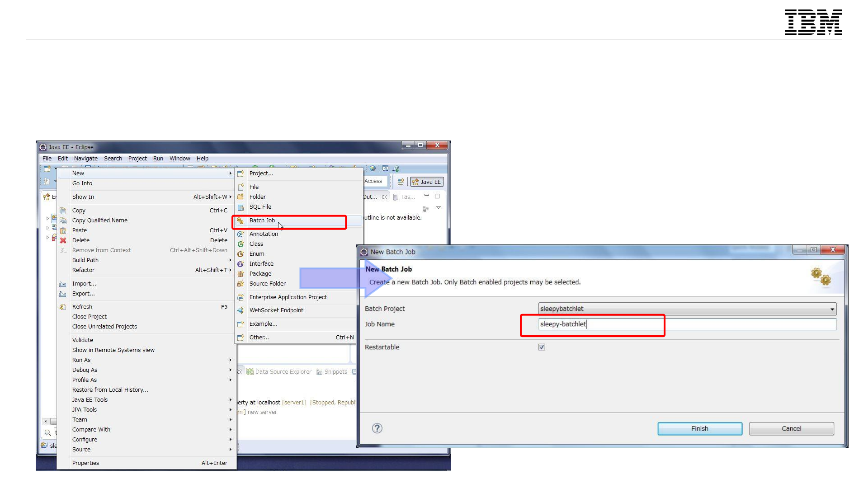Click the WebSocket Endpoint icon
This screenshot has width=868, height=488.
point(241,310)
